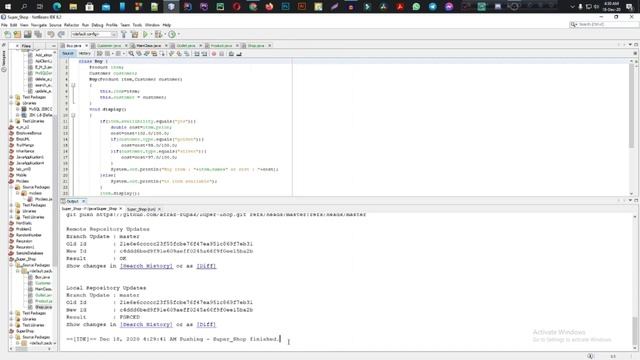
Task: Open the Team menu
Action: click(x=125, y=25)
